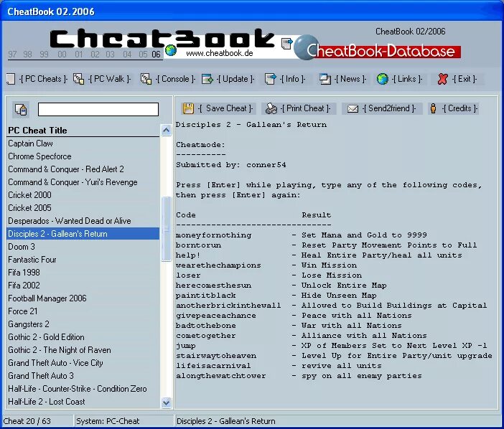
Task: Select Grand Theft Auto 3 in list
Action: pos(83,376)
